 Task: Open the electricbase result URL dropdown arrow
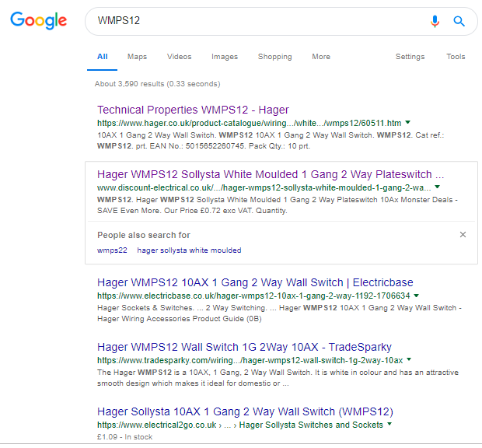(x=417, y=296)
